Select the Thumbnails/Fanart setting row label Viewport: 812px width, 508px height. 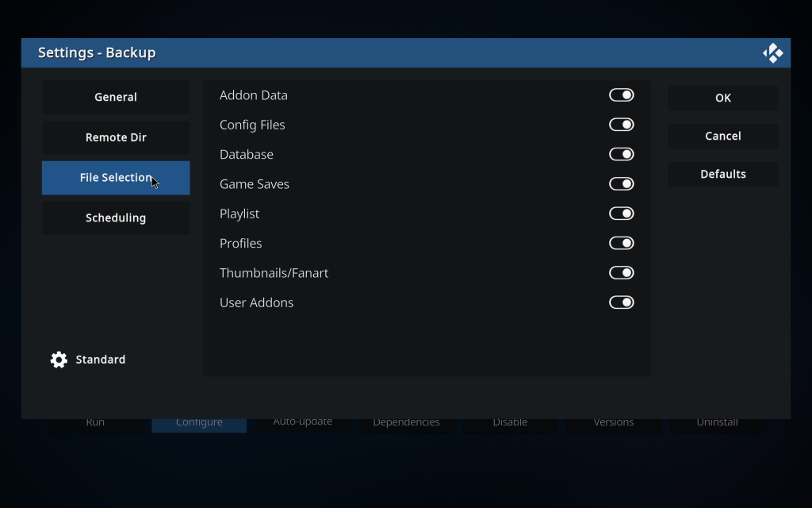274,273
